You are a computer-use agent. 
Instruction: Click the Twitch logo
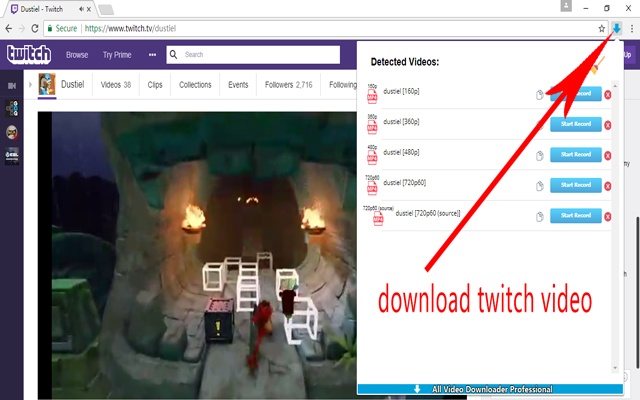click(29, 54)
